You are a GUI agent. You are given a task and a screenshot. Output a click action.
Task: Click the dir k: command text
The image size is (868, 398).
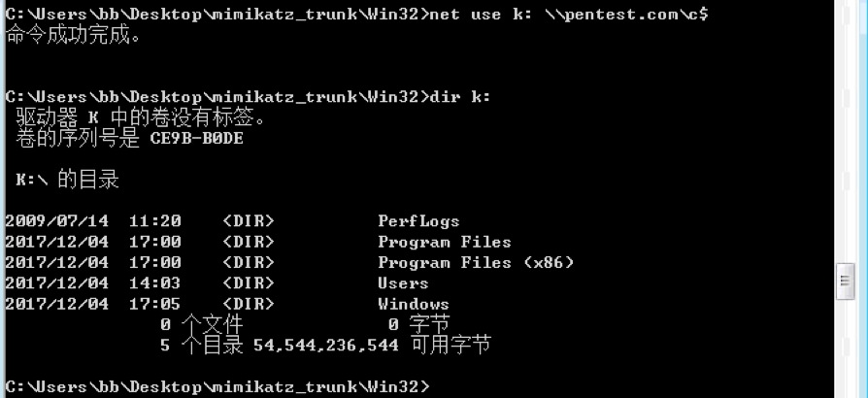click(459, 97)
